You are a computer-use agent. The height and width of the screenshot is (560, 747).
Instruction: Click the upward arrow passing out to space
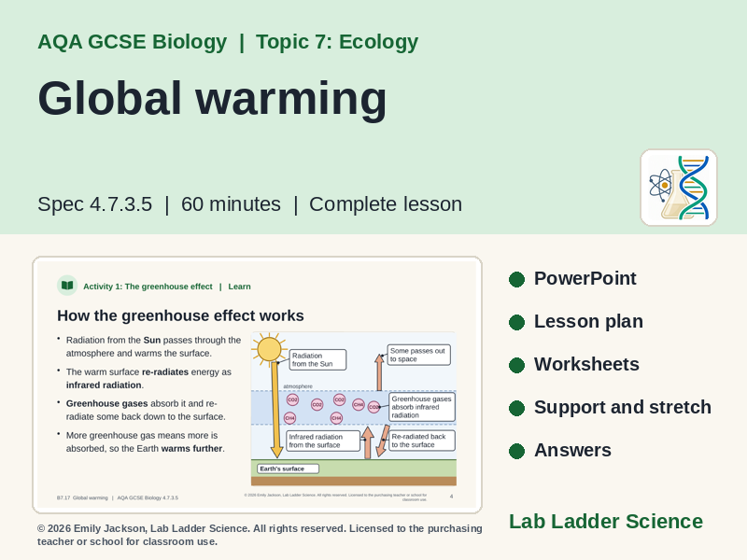[379, 372]
